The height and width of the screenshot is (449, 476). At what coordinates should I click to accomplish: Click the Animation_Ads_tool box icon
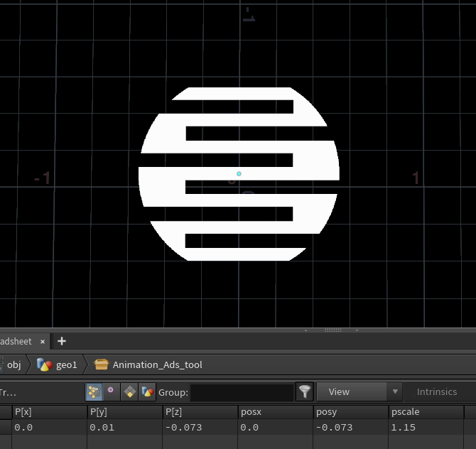[x=101, y=364]
